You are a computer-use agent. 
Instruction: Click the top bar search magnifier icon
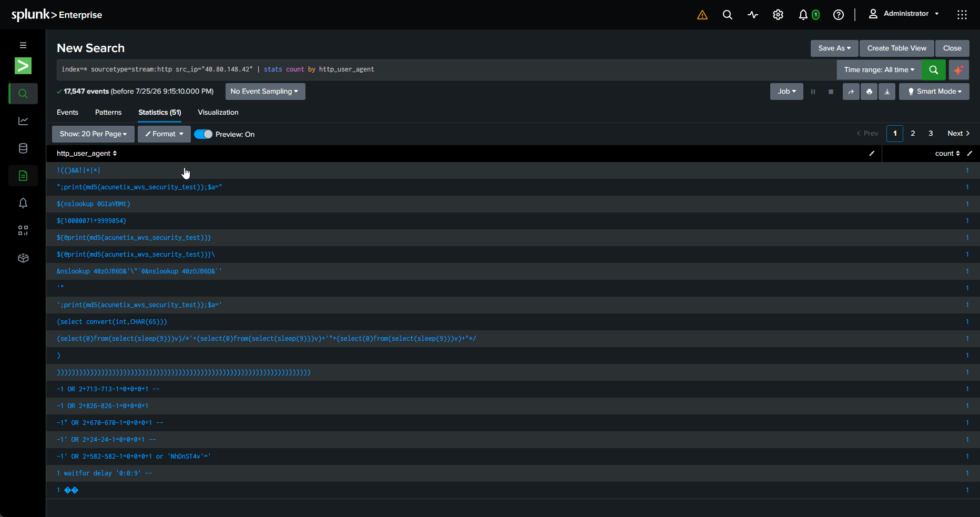coord(728,15)
